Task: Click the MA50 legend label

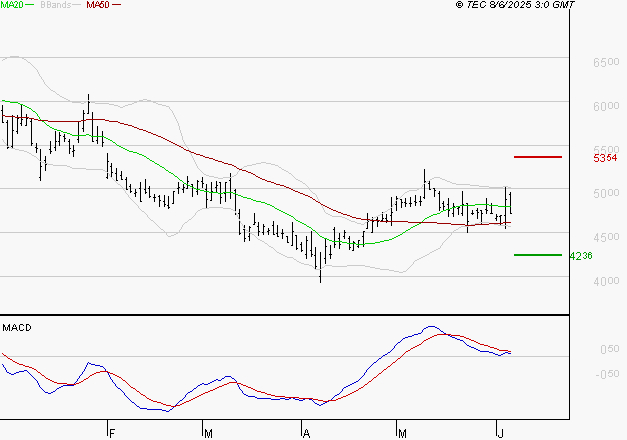Action: pos(98,5)
